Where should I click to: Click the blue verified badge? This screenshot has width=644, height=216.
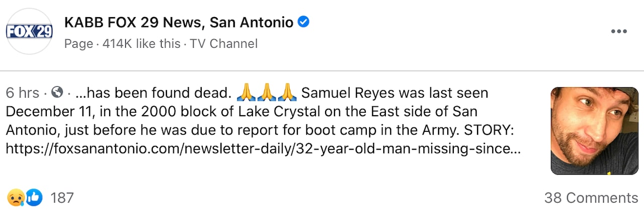(303, 22)
